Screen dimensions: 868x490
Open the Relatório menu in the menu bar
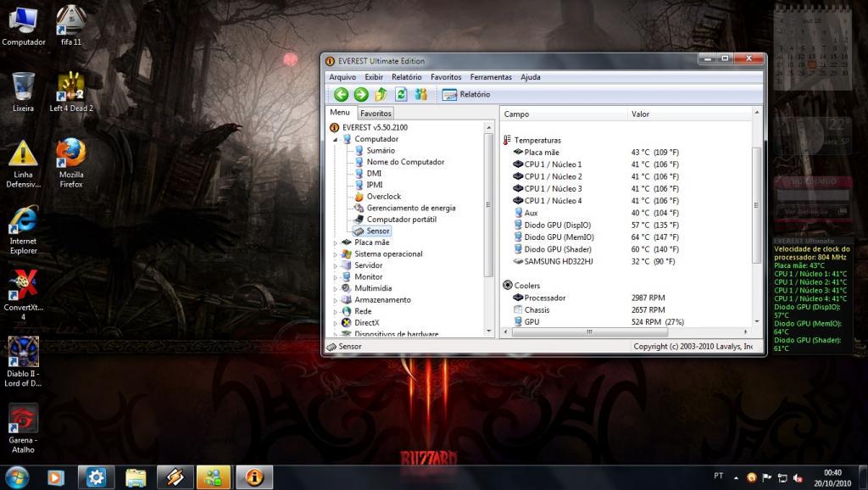[x=406, y=77]
